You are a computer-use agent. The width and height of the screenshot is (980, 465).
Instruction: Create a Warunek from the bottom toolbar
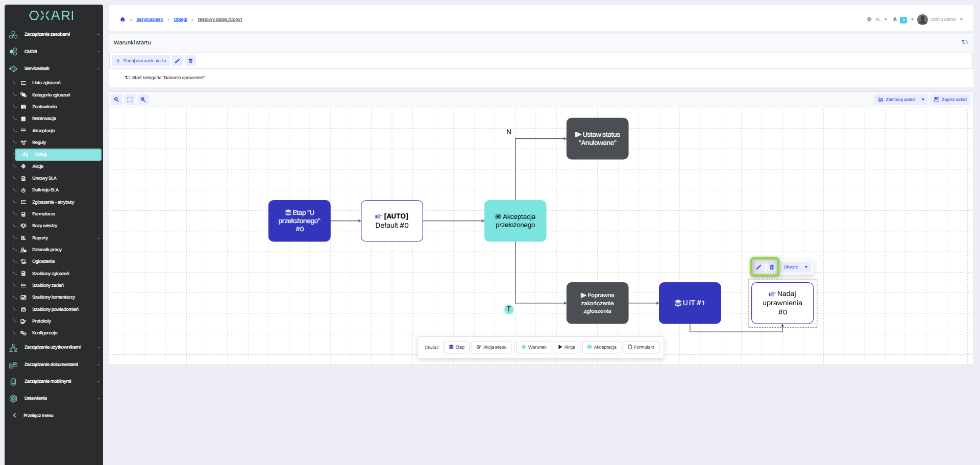[x=534, y=347]
